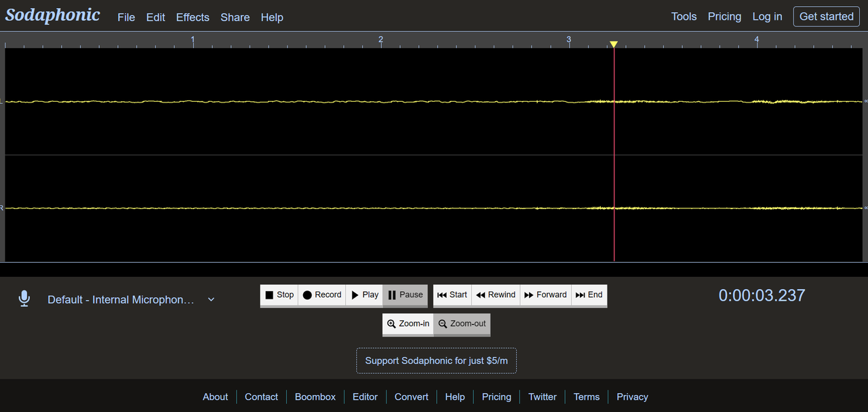
Task: Open the Share menu
Action: [x=235, y=17]
